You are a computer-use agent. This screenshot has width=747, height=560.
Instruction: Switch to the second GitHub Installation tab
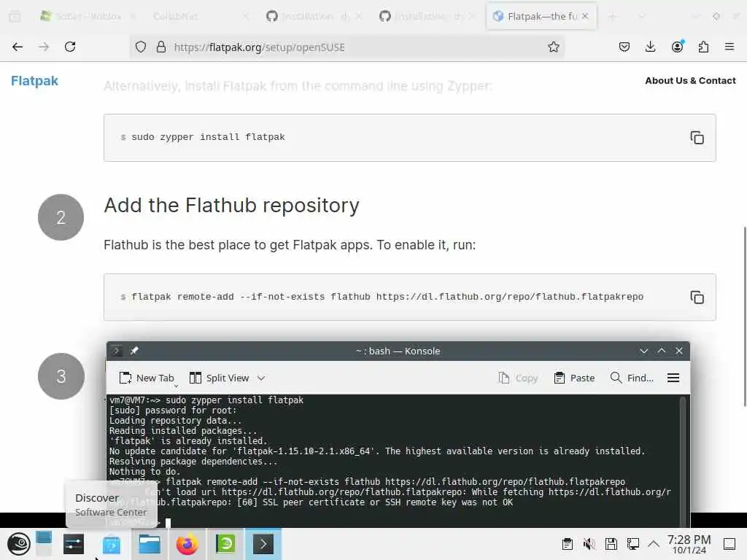tap(427, 16)
